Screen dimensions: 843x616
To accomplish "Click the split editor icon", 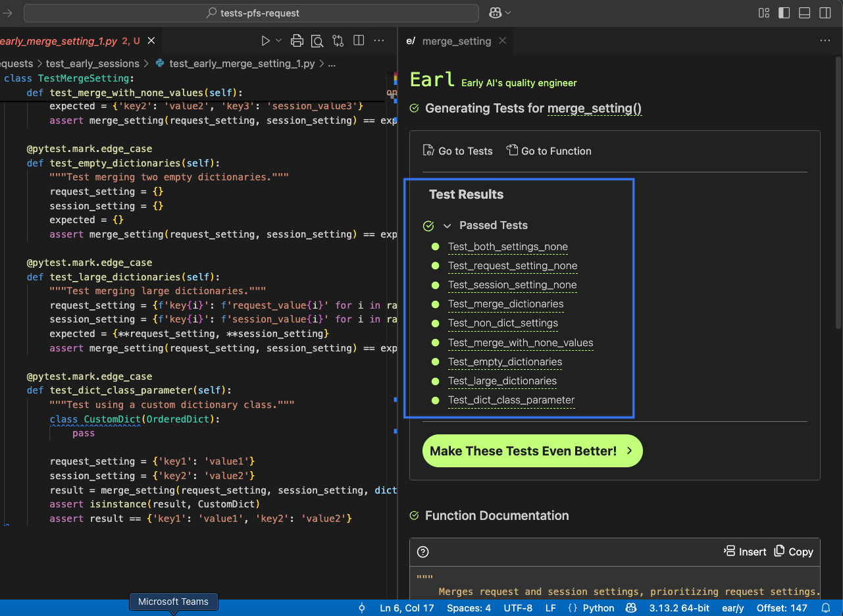I will (x=359, y=41).
